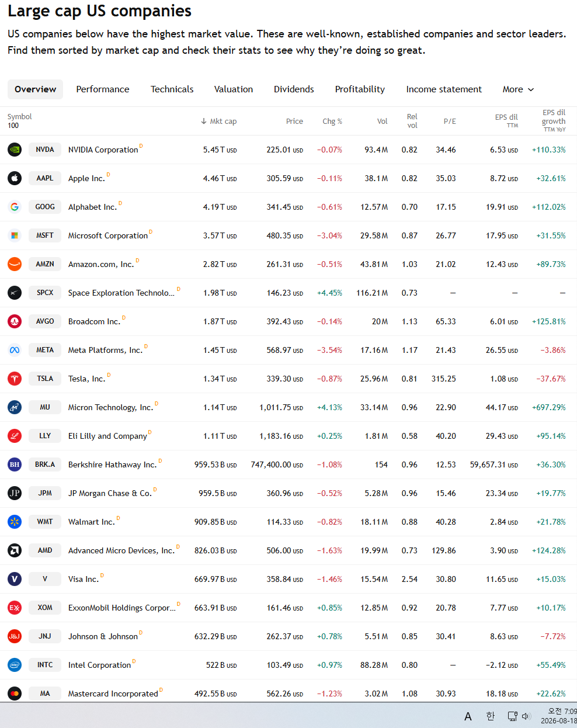Click Tesla's P/E value 315.25
Image resolution: width=577 pixels, height=728 pixels.
point(444,379)
